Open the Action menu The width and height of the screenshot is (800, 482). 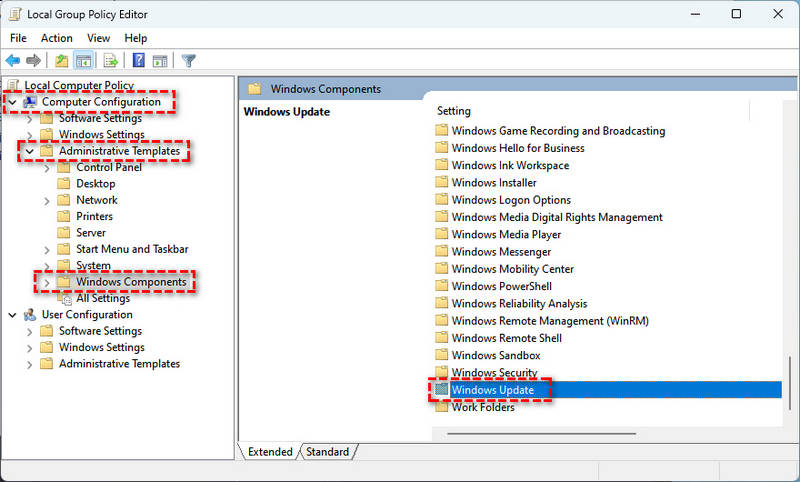(57, 38)
